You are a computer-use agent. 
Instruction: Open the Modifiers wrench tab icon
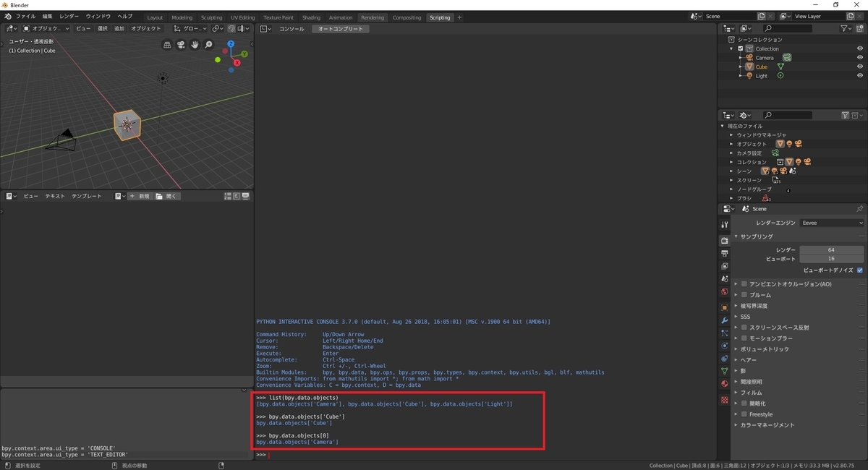725,320
